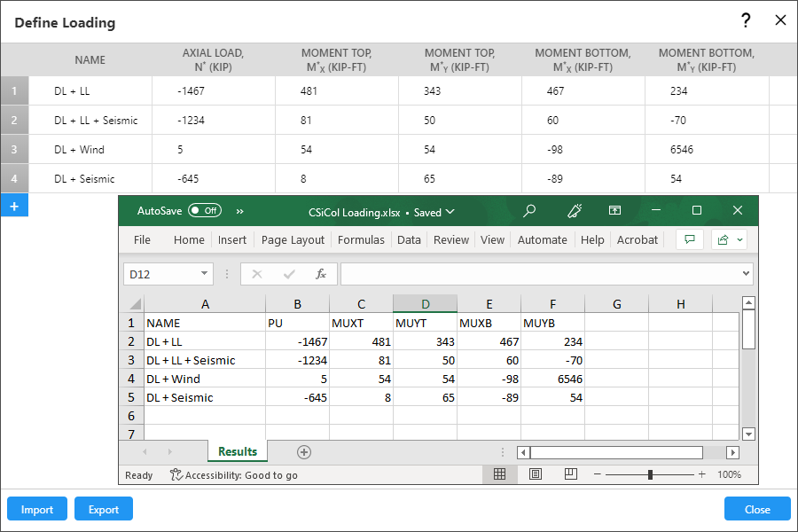Click the Insert Function fx icon
The width and height of the screenshot is (798, 532).
tap(321, 274)
